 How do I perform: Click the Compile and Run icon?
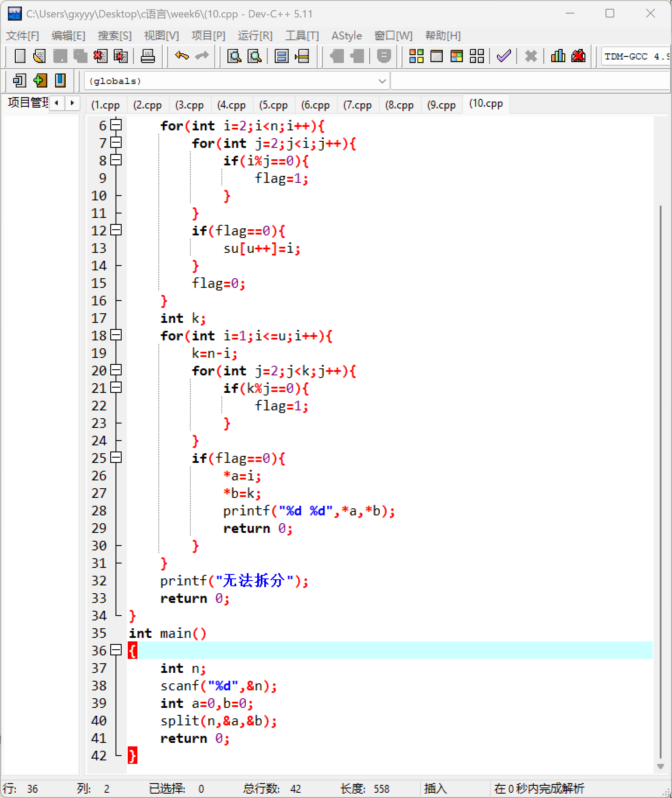[457, 56]
